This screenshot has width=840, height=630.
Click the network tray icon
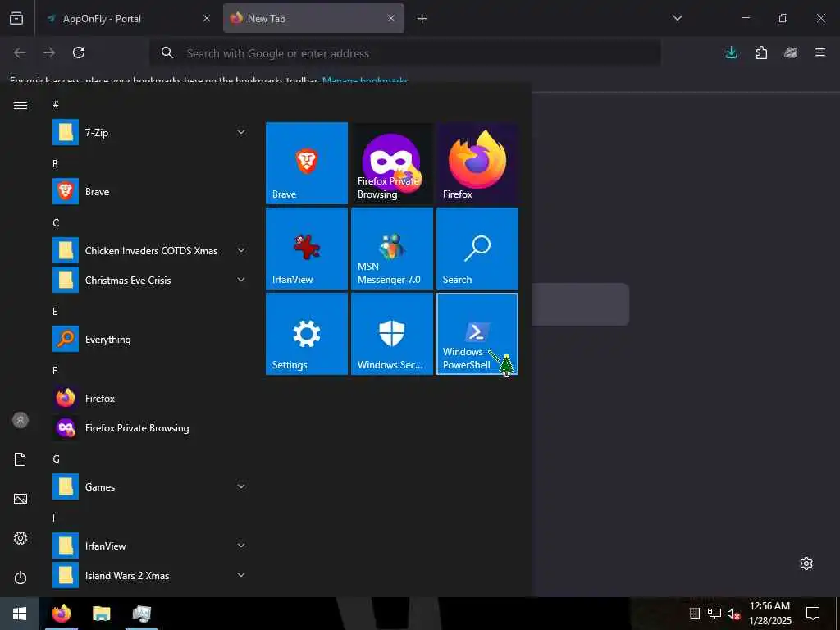[714, 614]
